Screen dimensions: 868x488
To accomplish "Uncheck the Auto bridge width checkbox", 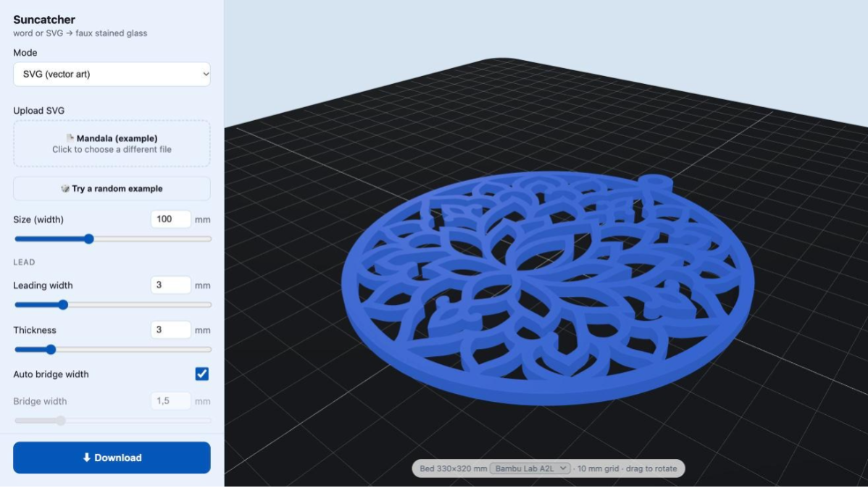I will point(202,374).
